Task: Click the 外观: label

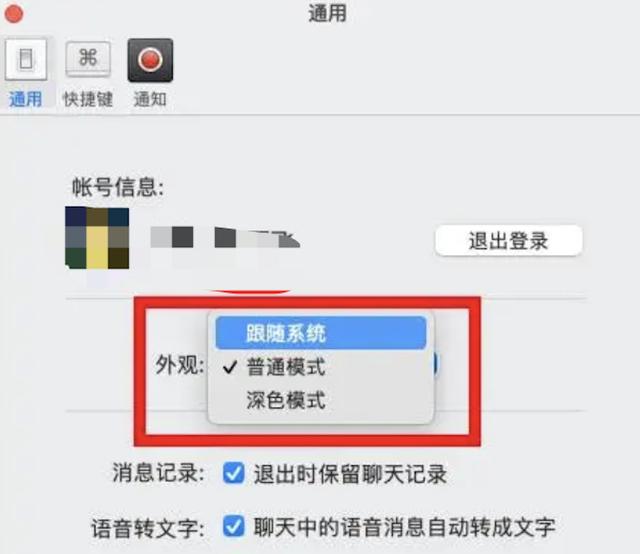Action: click(180, 365)
